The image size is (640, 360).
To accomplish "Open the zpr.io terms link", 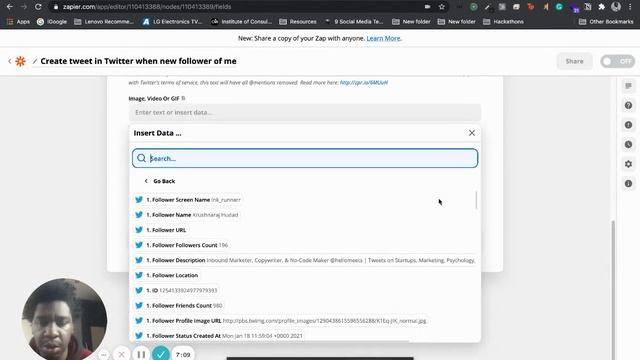I will (x=364, y=82).
